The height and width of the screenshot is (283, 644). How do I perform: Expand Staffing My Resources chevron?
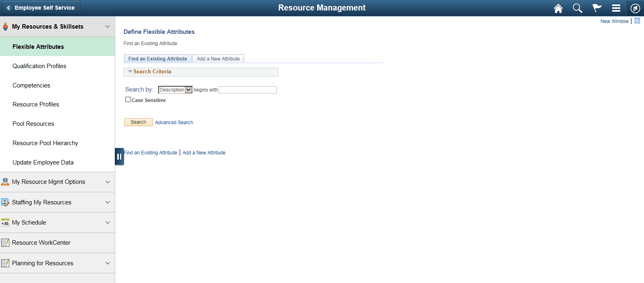coord(108,202)
